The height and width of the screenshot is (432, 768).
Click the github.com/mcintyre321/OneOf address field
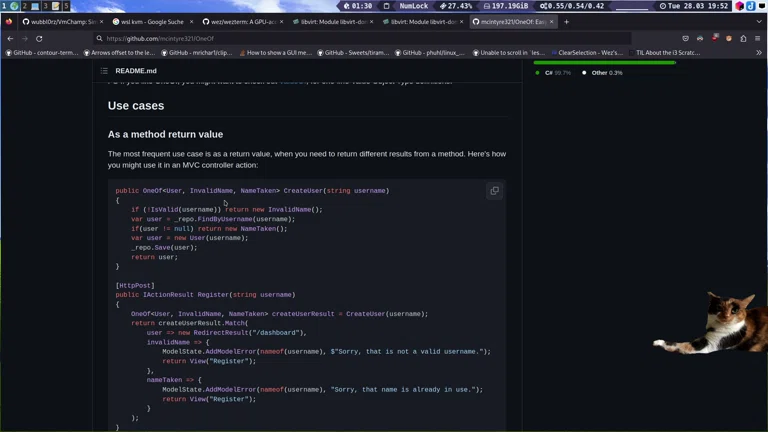tap(362, 38)
